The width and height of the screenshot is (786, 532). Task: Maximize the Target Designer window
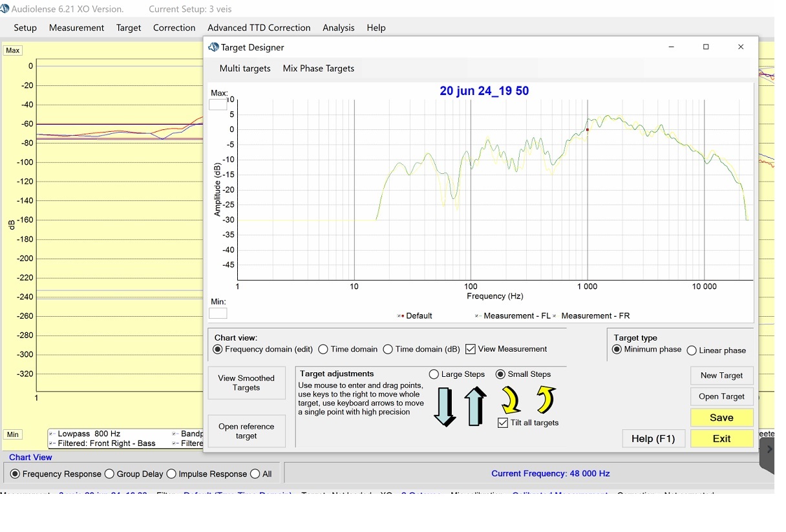coord(706,47)
